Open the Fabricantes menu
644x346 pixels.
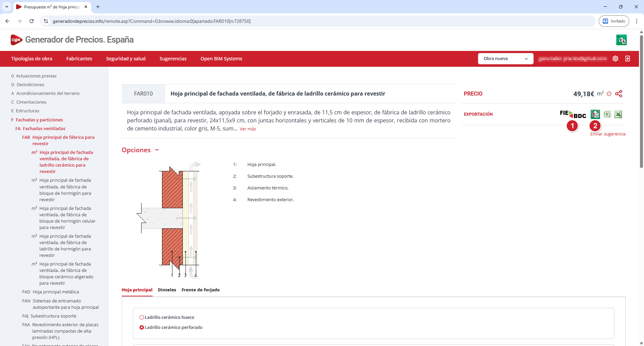pyautogui.click(x=79, y=59)
